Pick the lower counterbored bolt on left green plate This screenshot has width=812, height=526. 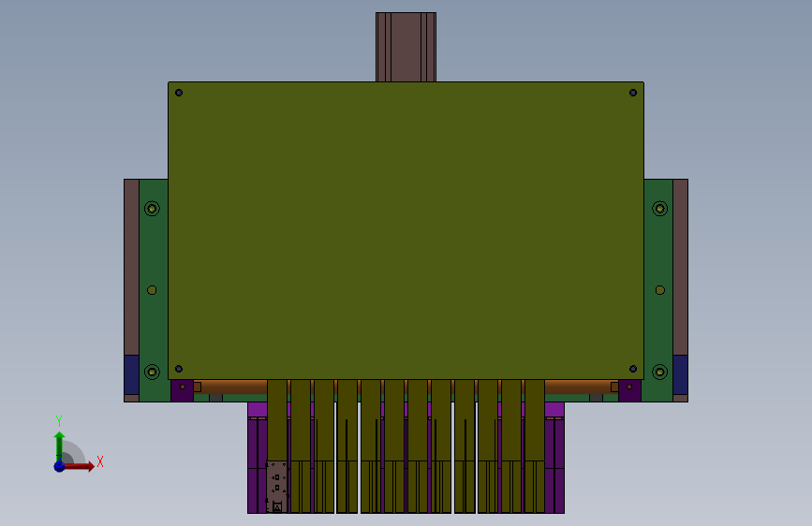click(152, 372)
